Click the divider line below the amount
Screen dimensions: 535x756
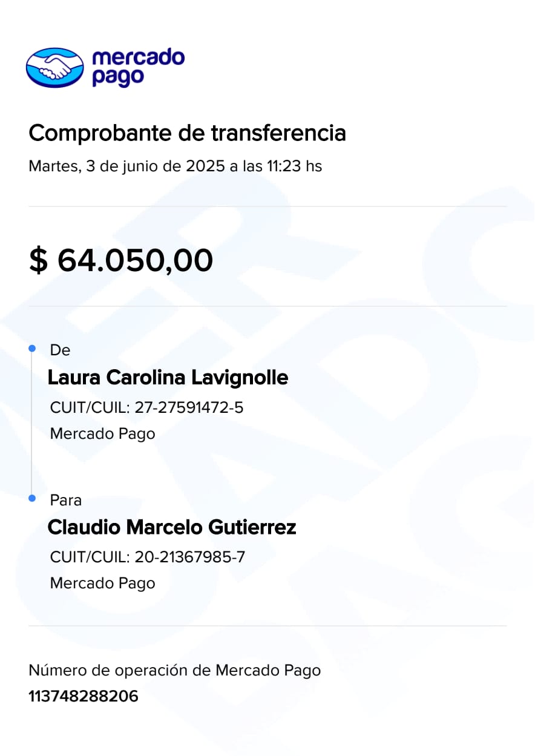(267, 306)
